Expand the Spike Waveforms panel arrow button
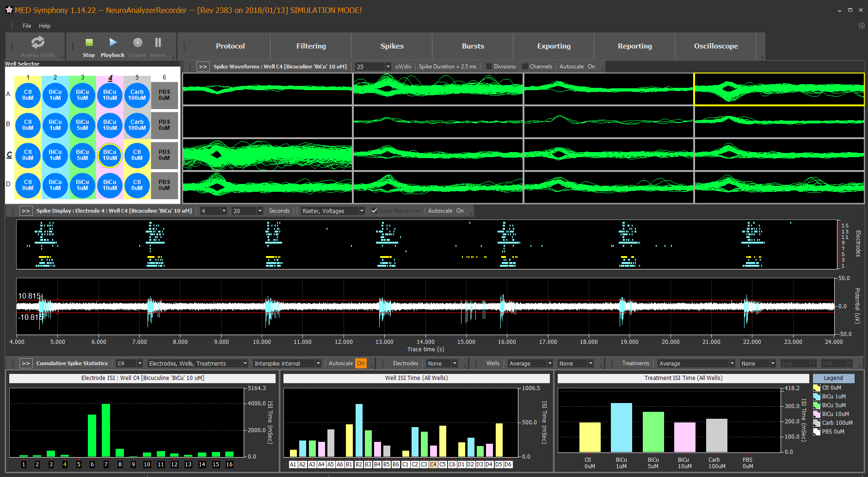The image size is (868, 477). click(x=203, y=67)
